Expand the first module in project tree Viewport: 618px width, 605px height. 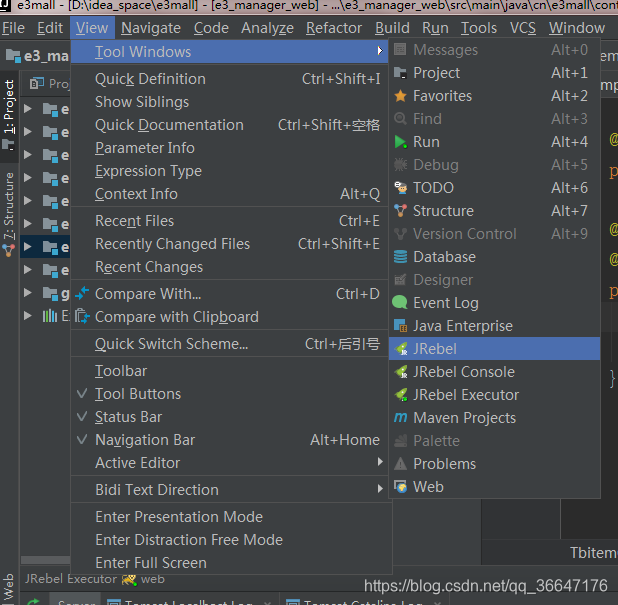point(27,108)
